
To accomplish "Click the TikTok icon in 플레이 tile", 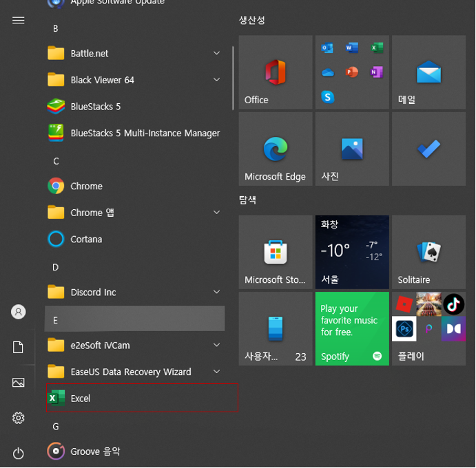I will (453, 304).
